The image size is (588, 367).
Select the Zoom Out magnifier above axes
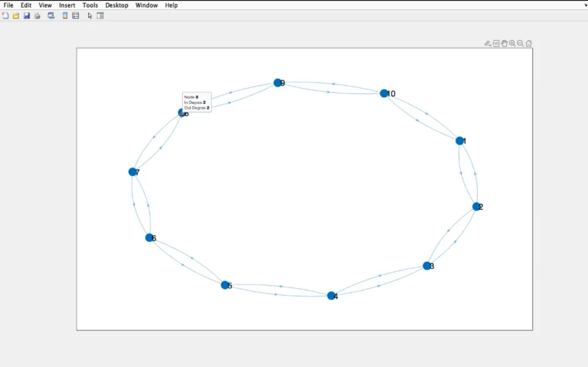coord(521,43)
